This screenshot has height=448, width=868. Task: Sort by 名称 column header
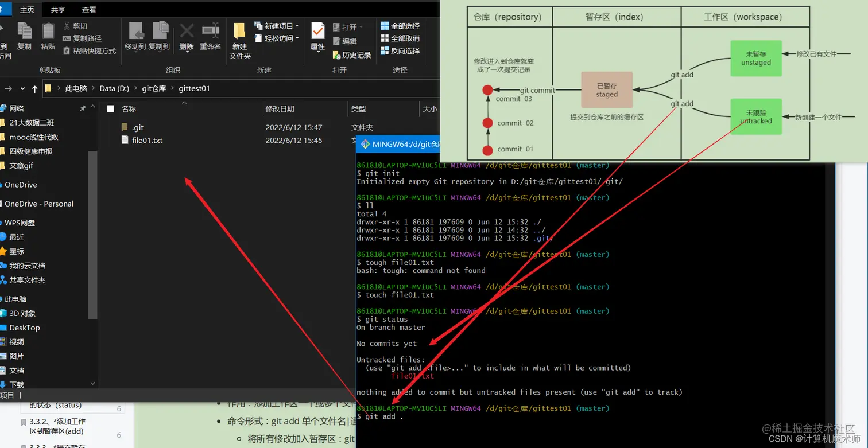129,109
